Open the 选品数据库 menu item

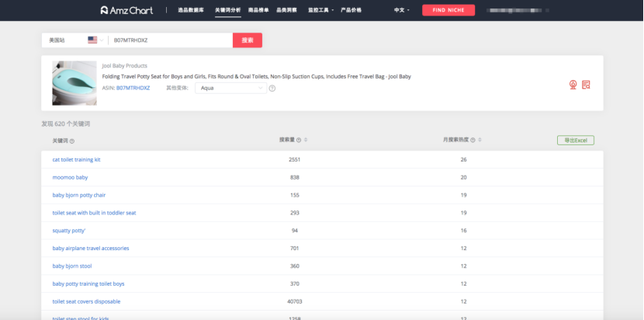click(x=191, y=10)
